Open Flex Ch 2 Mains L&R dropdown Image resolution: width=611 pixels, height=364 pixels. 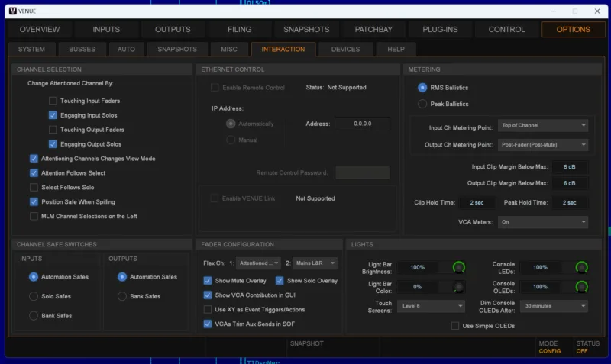(x=315, y=263)
